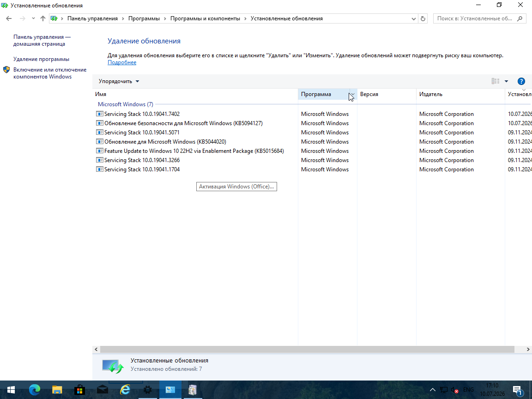This screenshot has width=532, height=399.
Task: Launch Internet Explorer from taskbar
Action: click(x=125, y=390)
